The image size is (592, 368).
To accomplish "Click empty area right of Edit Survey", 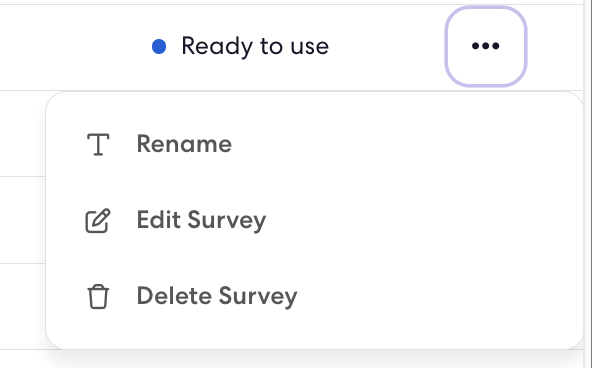I will pyautogui.click(x=421, y=220).
